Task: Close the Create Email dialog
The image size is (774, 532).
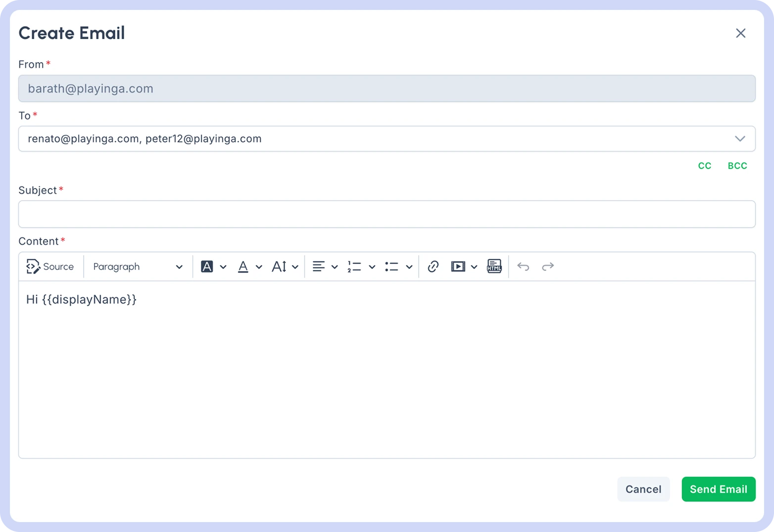Action: click(x=740, y=33)
